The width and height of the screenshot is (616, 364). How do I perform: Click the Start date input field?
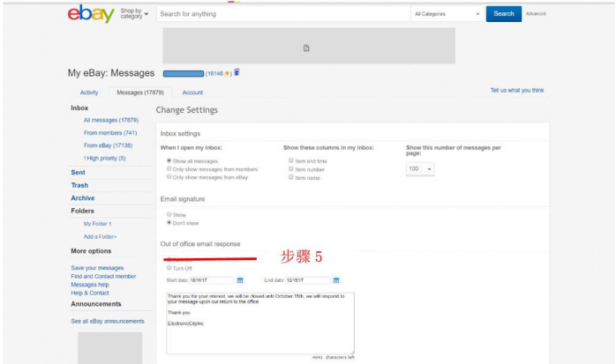point(211,280)
